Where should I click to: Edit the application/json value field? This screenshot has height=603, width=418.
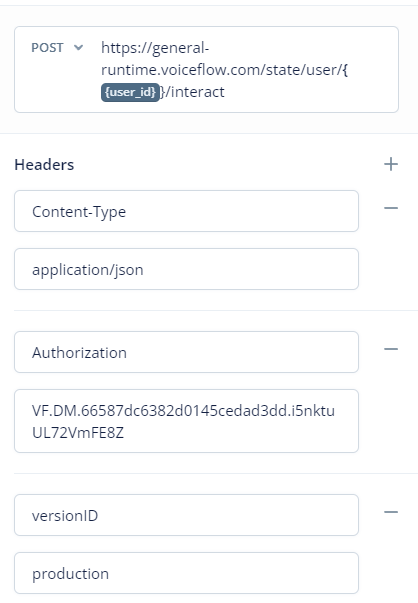pos(187,269)
